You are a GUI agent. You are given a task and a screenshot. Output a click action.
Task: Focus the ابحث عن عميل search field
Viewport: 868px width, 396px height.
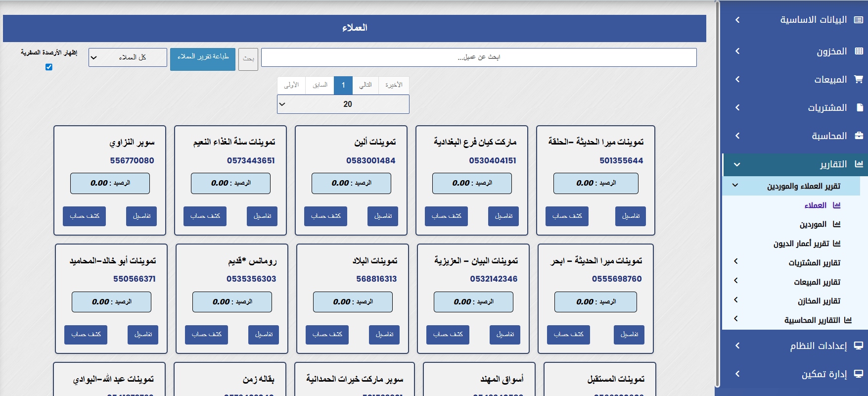point(479,57)
